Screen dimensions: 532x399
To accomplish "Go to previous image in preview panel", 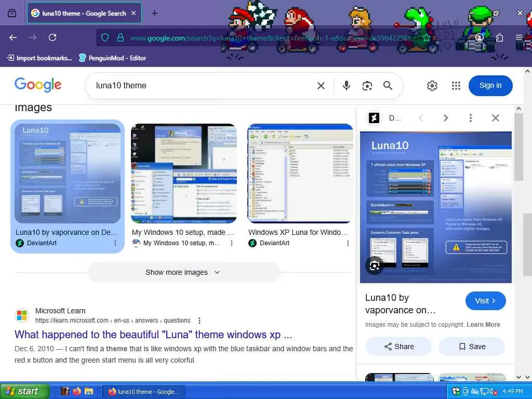I will click(x=421, y=118).
